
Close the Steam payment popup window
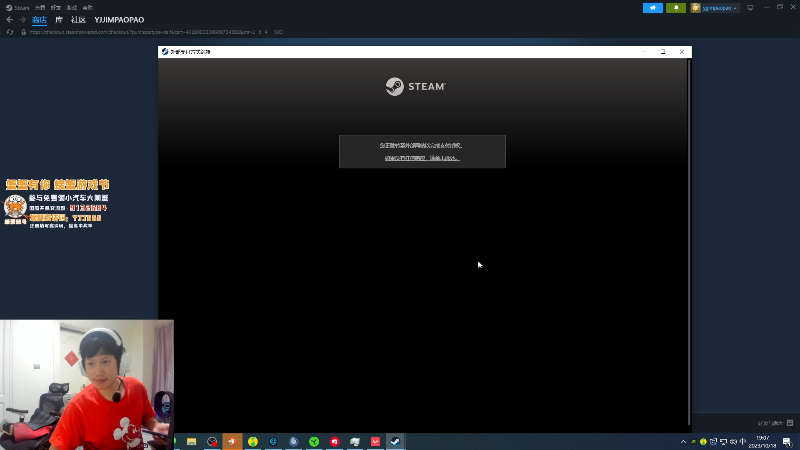pos(682,52)
